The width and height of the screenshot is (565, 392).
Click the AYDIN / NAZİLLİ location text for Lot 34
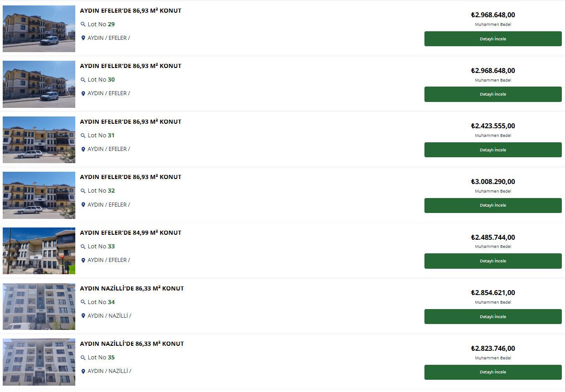[109, 316]
